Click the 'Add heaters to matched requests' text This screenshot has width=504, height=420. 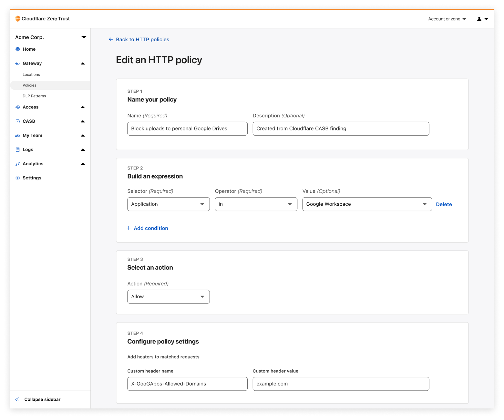coord(163,357)
